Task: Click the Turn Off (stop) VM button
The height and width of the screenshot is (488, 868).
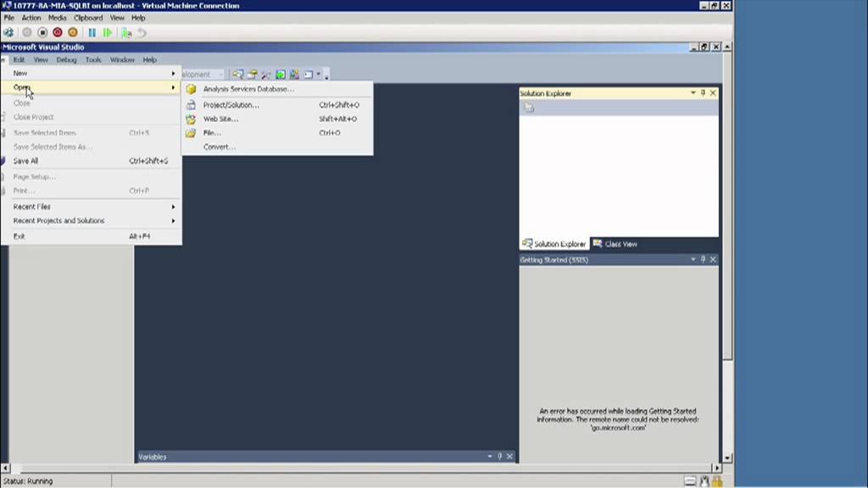Action: pos(42,33)
